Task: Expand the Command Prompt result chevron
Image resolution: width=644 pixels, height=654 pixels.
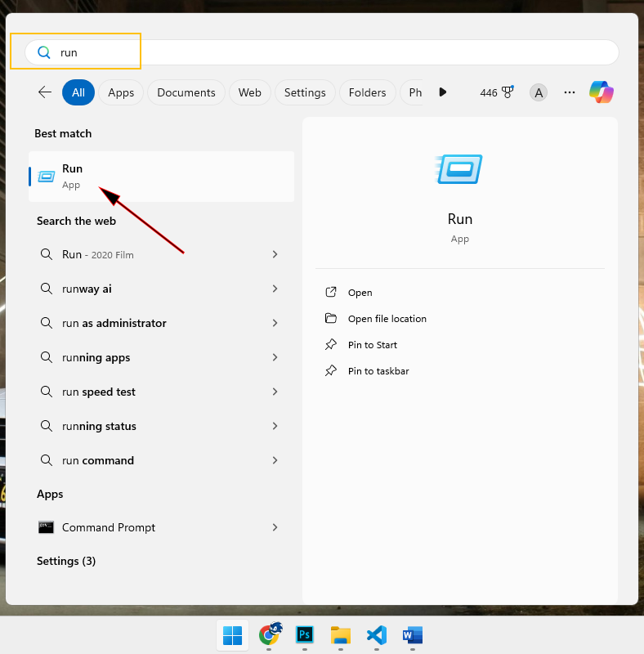Action: [x=275, y=527]
